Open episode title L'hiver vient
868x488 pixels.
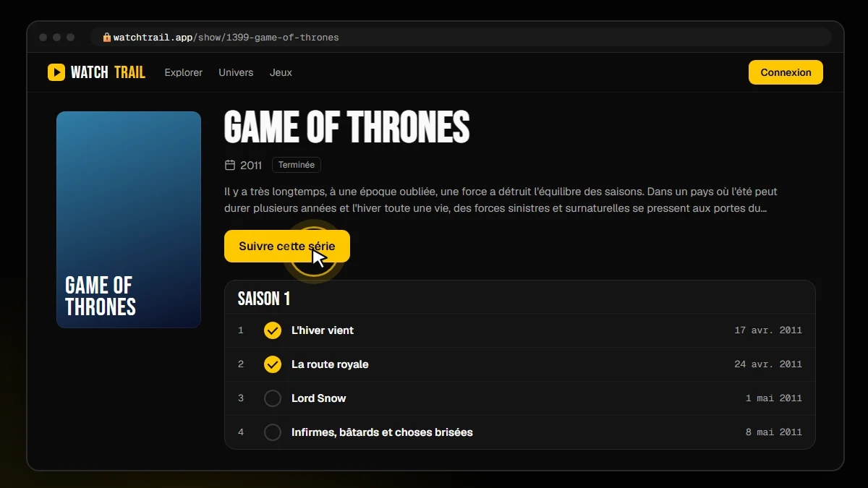[x=323, y=330]
